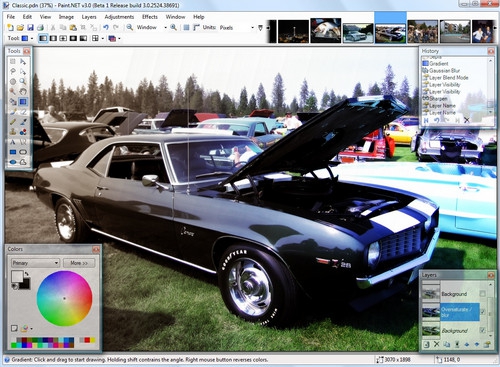The width and height of the screenshot is (500, 367).
Task: Select the Text tool
Action: tap(13, 142)
